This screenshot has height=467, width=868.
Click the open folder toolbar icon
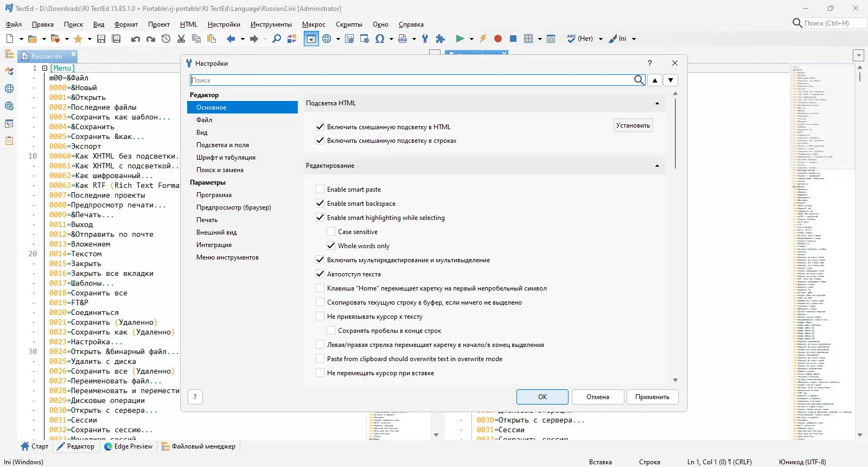click(x=33, y=39)
